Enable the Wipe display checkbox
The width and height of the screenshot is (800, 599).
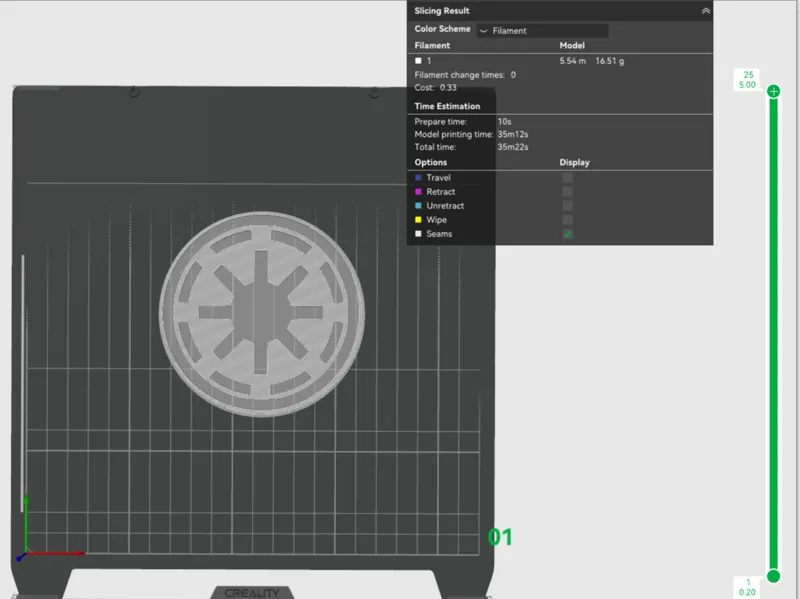(567, 220)
